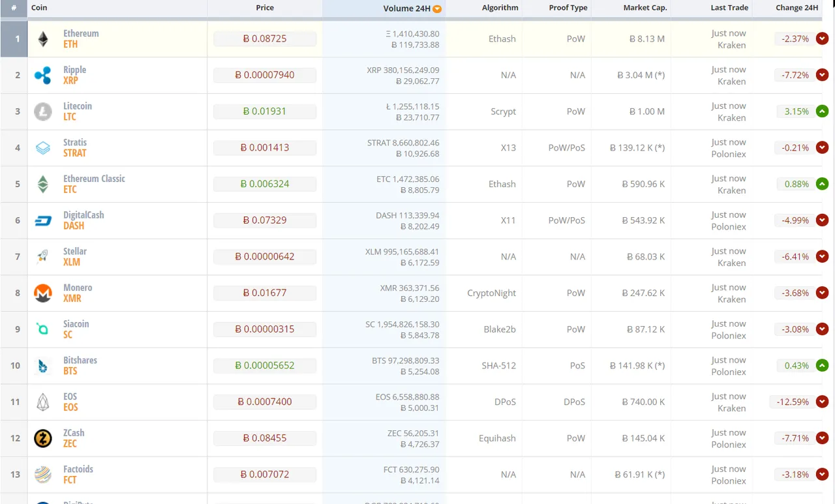Click the green up arrow for Litecoin
Image resolution: width=835 pixels, height=504 pixels.
822,111
